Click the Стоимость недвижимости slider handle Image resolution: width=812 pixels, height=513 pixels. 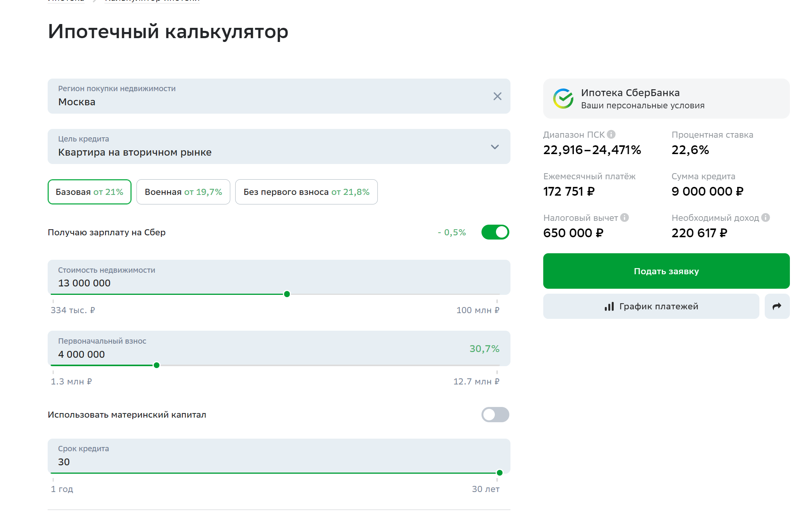pyautogui.click(x=287, y=294)
